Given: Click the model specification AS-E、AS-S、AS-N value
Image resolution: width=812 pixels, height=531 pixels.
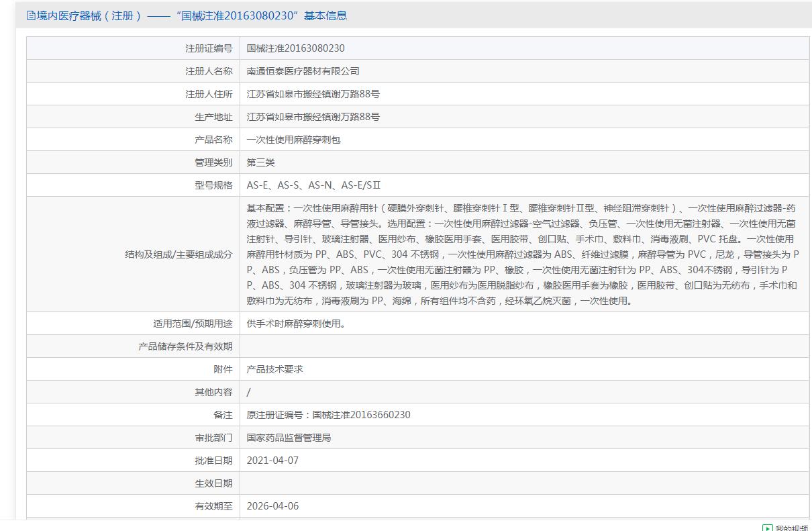Looking at the screenshot, I should point(314,185).
